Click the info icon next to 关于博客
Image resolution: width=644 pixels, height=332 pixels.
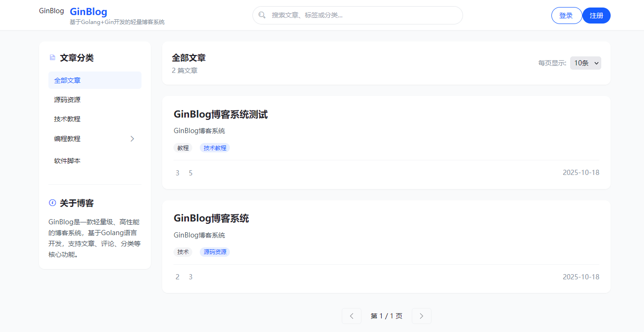click(x=52, y=203)
